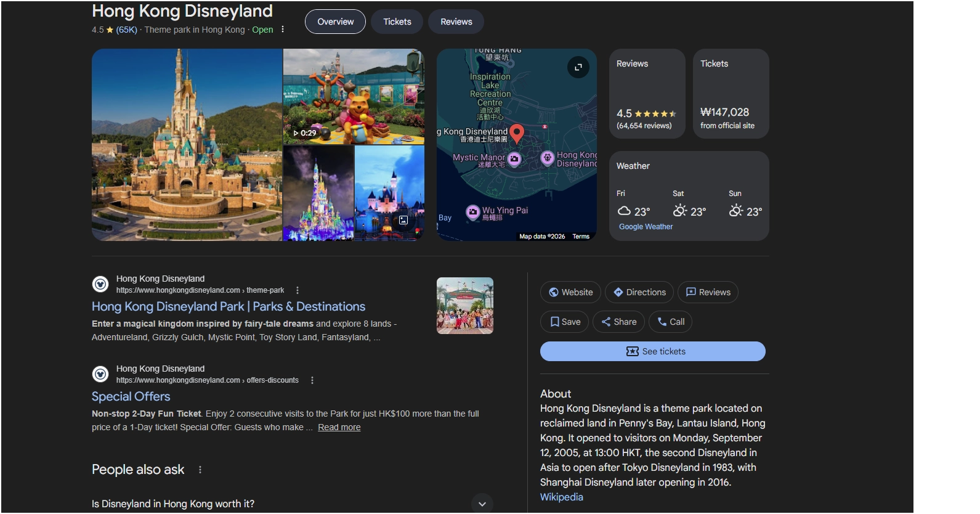Expand "Is Disneyland in Hong Kong worth it?"
Image resolution: width=980 pixels, height=514 pixels.
(x=482, y=504)
